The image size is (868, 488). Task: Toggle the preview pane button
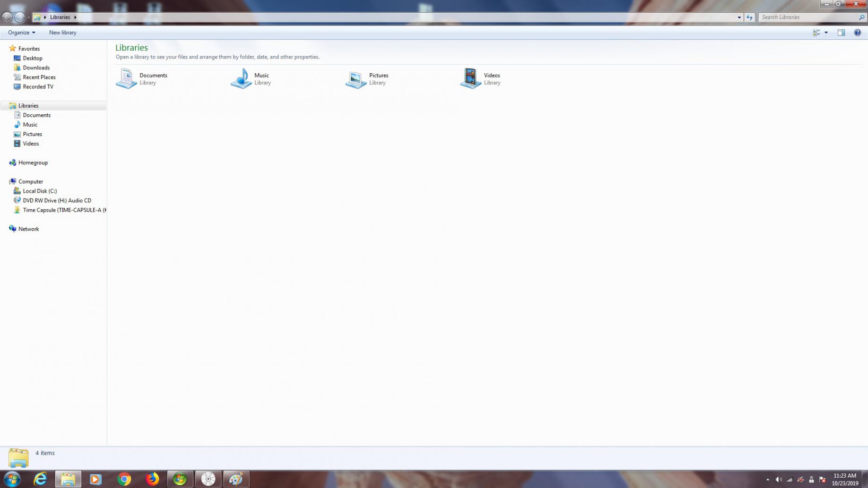(x=841, y=33)
